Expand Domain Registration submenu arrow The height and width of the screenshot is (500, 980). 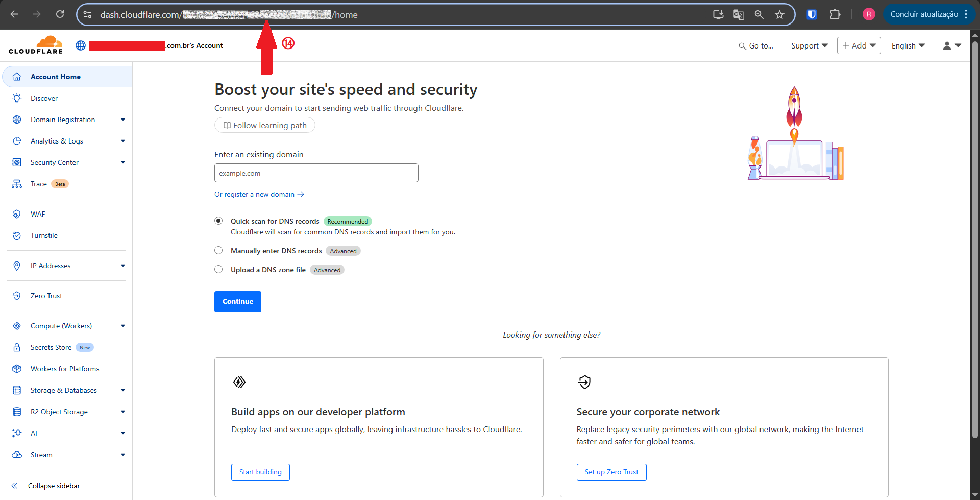tap(123, 120)
